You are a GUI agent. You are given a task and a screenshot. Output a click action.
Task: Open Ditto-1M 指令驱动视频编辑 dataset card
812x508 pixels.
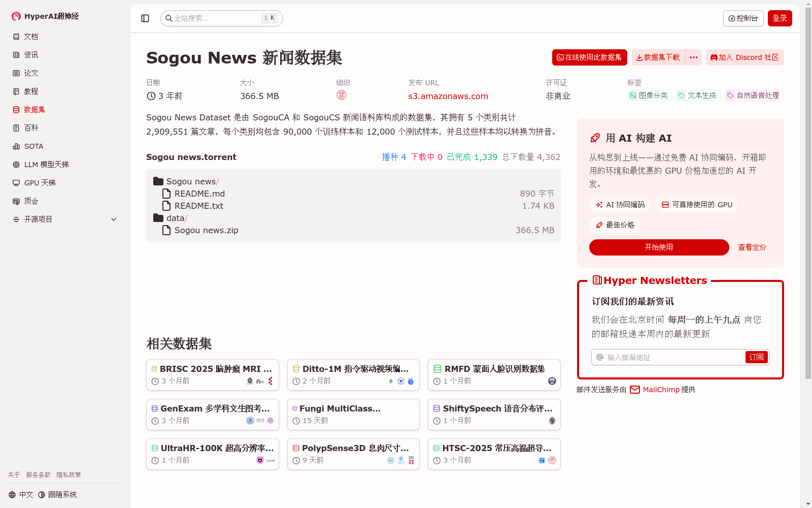pos(353,375)
